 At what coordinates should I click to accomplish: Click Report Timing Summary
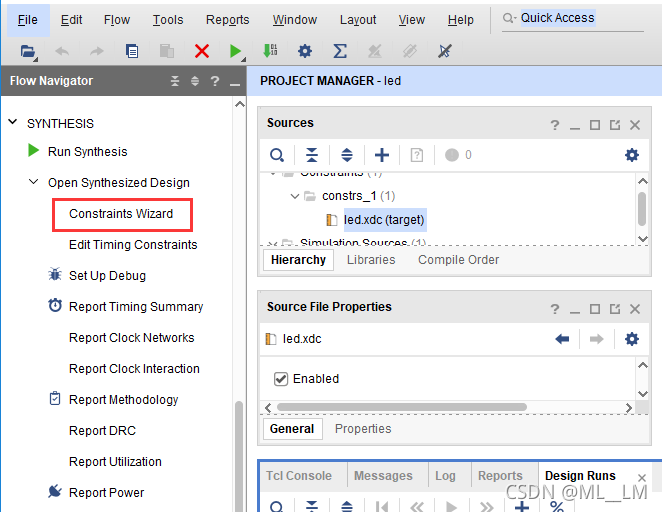pos(135,307)
